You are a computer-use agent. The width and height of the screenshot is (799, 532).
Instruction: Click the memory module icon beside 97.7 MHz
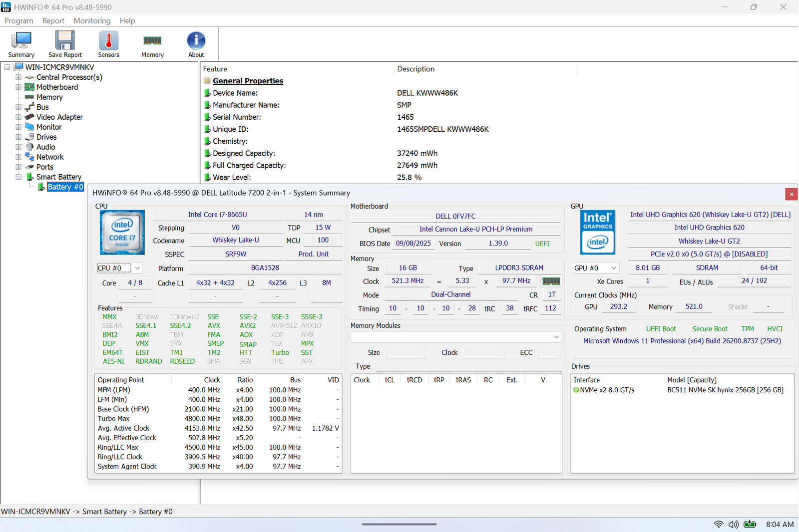(x=551, y=281)
